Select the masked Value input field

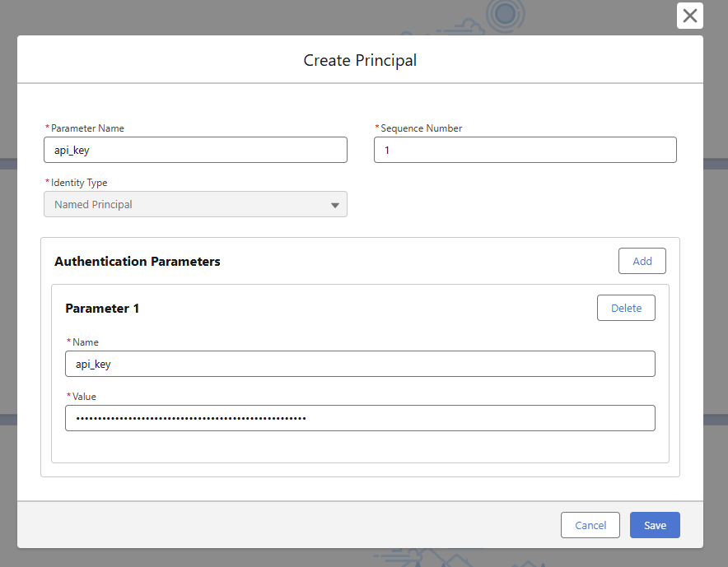360,418
